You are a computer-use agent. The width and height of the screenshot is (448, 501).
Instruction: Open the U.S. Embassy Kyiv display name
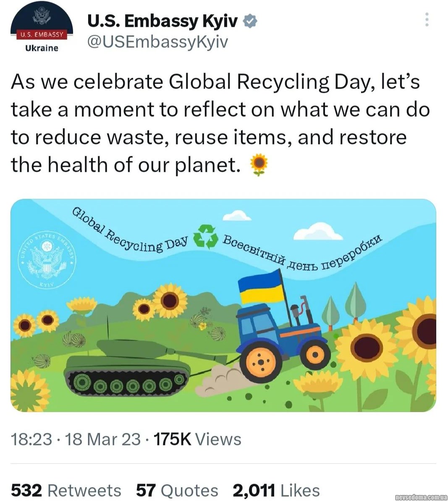pos(162,21)
